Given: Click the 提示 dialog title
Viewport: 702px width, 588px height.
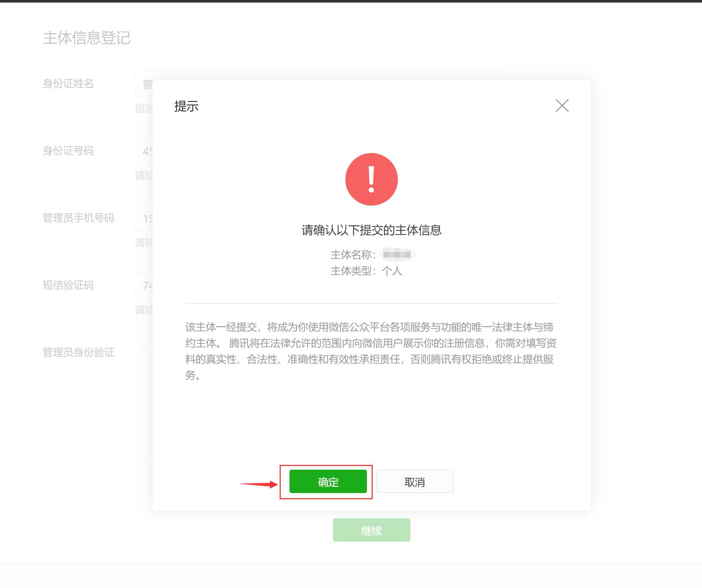Looking at the screenshot, I should pos(186,106).
